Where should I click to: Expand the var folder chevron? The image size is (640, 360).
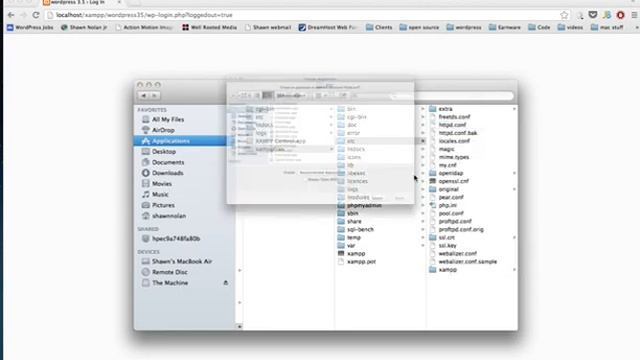coord(423,246)
